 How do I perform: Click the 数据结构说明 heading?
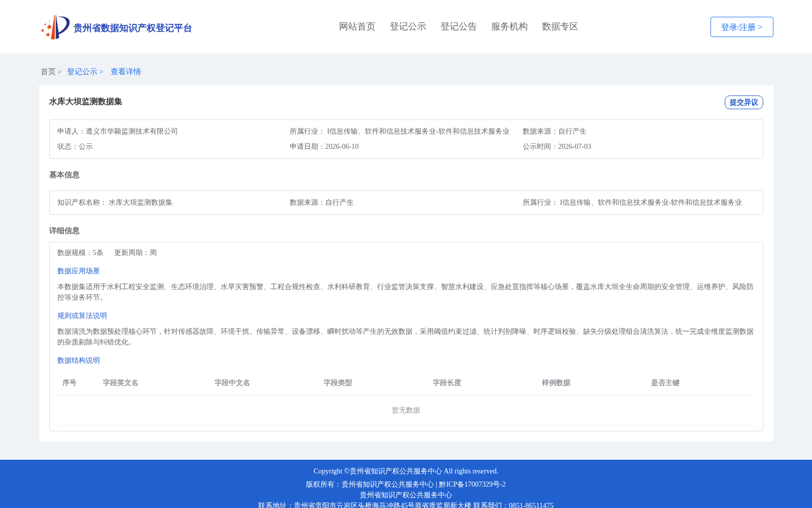tap(79, 360)
